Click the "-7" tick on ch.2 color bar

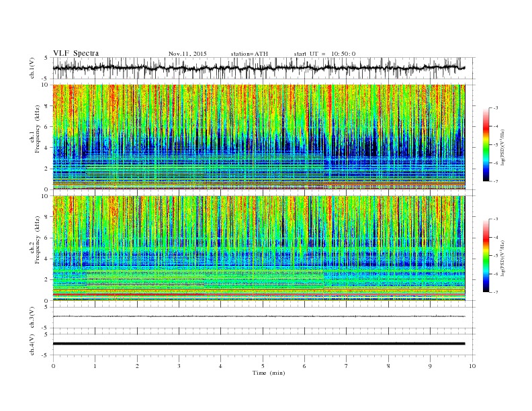point(496,292)
